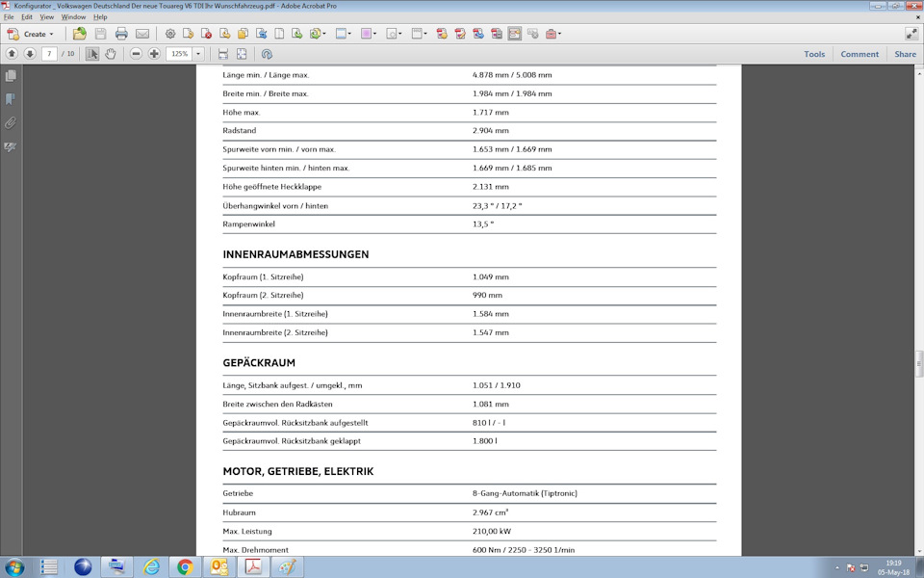Expand the Tool set briefcase dropdown arrow
This screenshot has width=924, height=578.
(559, 34)
